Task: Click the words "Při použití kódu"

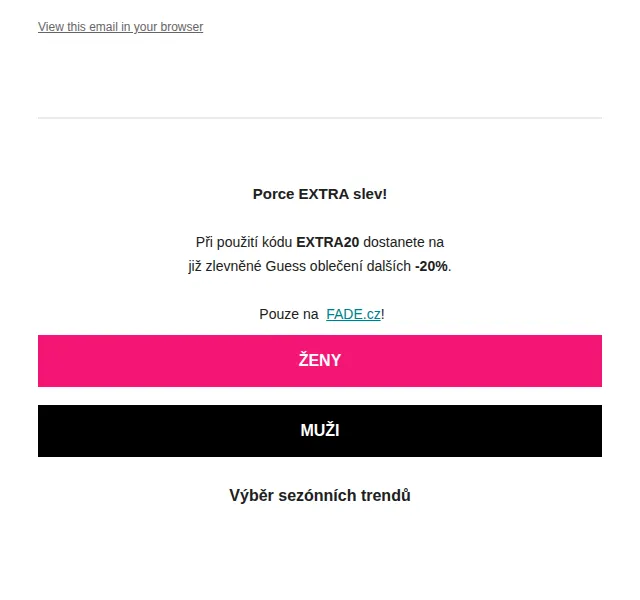Action: (x=244, y=242)
